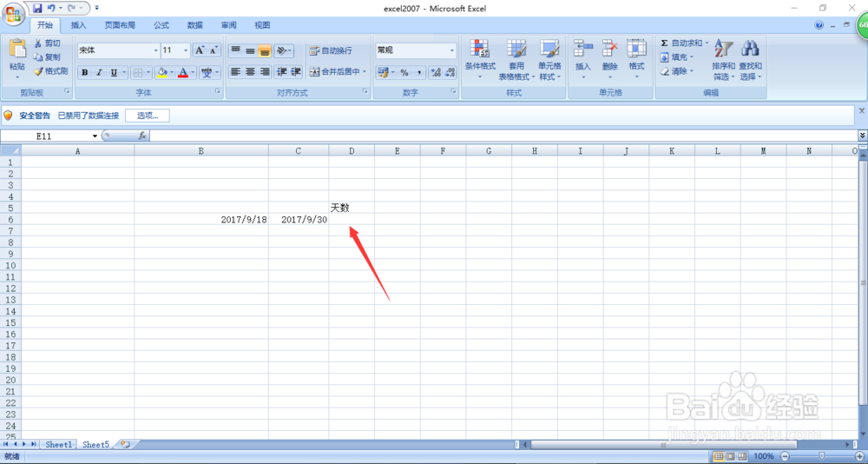Click the Office button logo

pyautogui.click(x=12, y=13)
